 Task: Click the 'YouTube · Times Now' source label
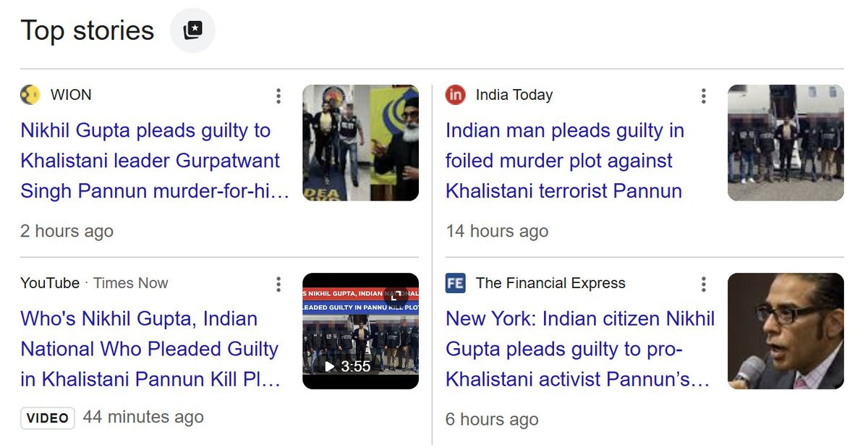point(94,283)
